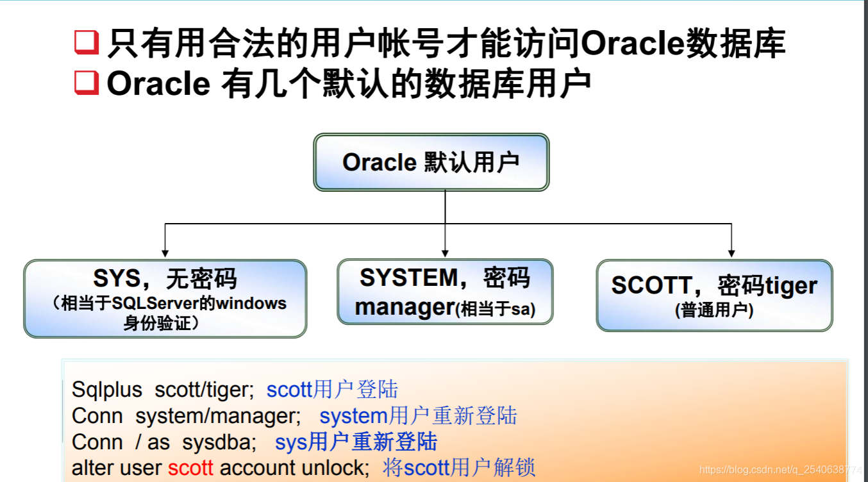Click the blue comment "sys用户重新登陆"
868x482 pixels.
(356, 442)
